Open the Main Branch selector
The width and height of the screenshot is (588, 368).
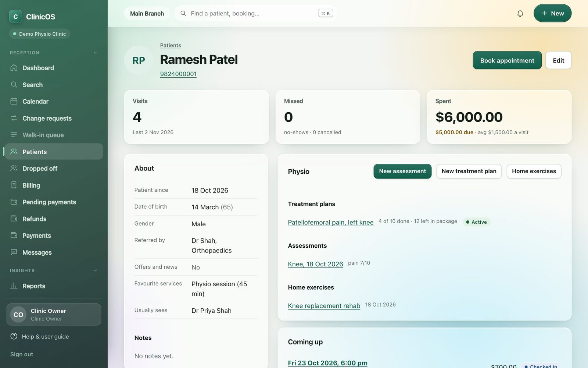147,14
